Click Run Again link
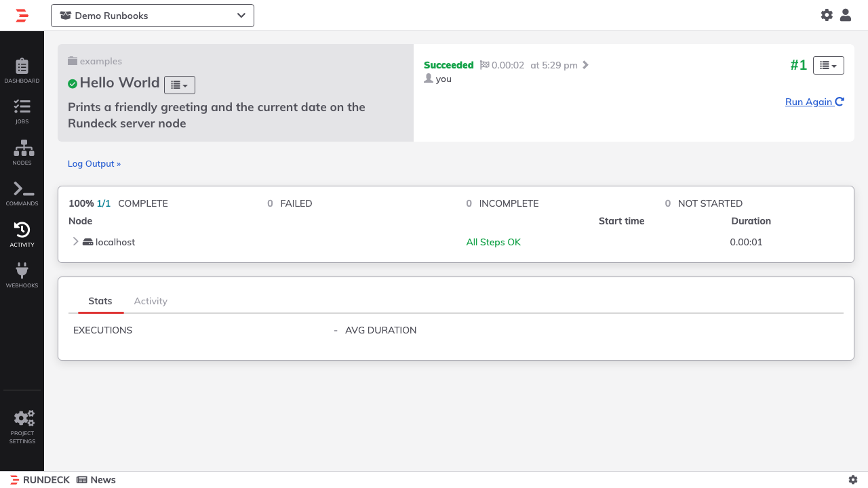 [814, 102]
